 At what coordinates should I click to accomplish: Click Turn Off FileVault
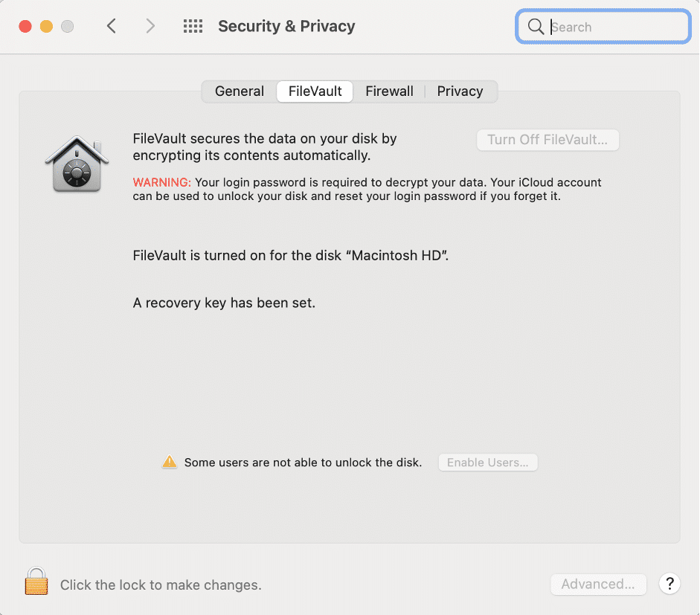pos(548,140)
